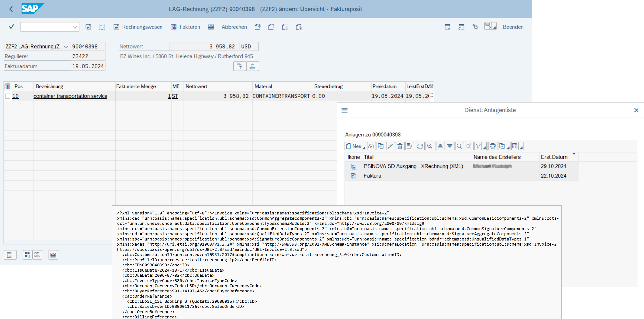Viewport: 644px width, 319px height.
Task: Open the container transportation service link
Action: click(70, 96)
